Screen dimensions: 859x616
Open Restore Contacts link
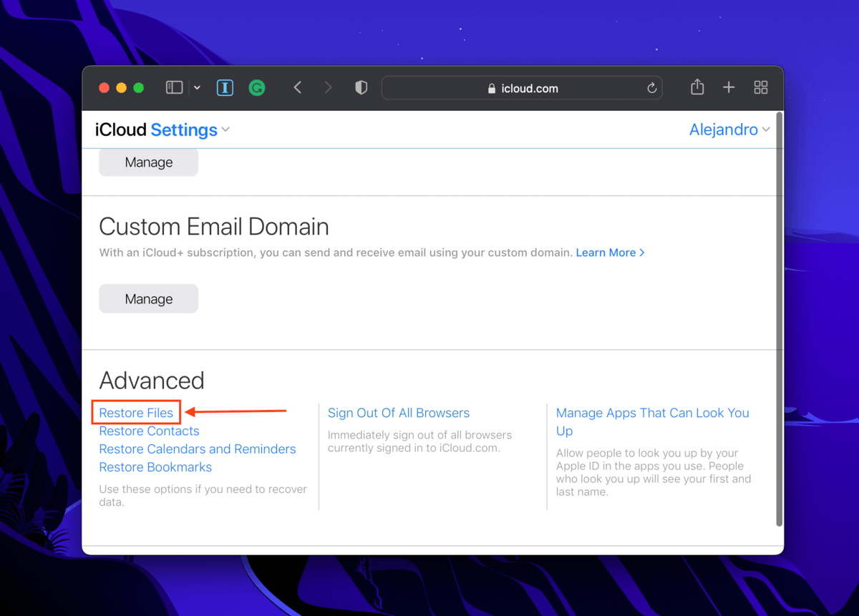(x=149, y=431)
